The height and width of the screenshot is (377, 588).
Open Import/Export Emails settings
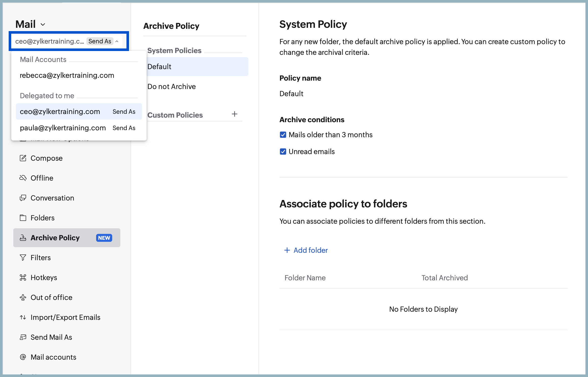67,317
